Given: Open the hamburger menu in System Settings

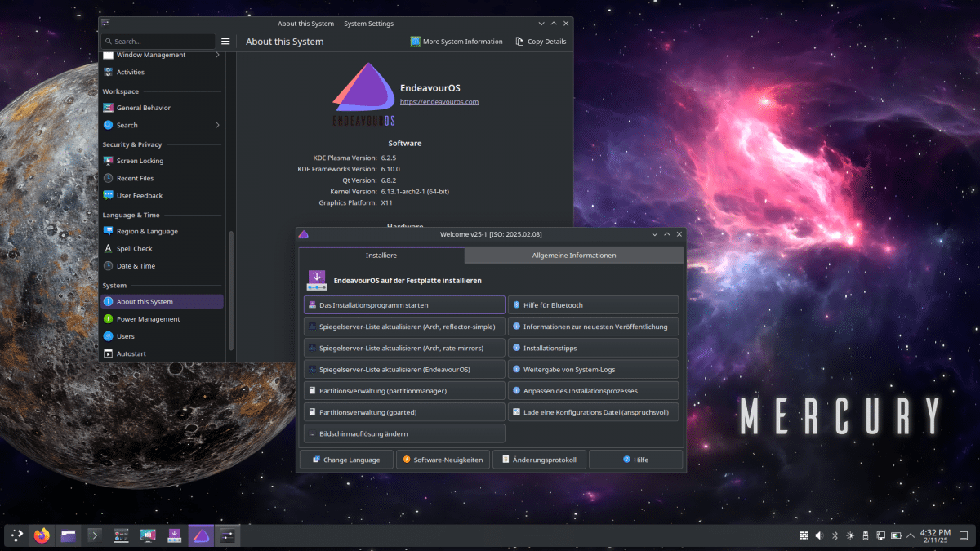Looking at the screenshot, I should (225, 41).
